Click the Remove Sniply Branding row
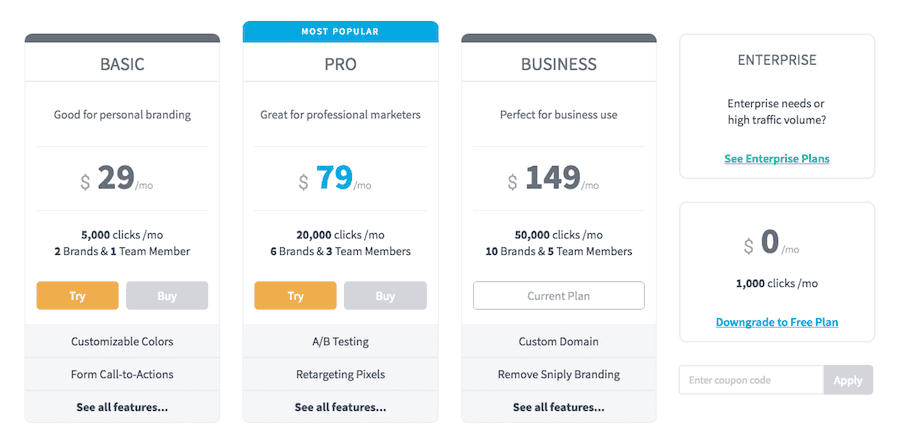The height and width of the screenshot is (444, 900). click(x=558, y=374)
